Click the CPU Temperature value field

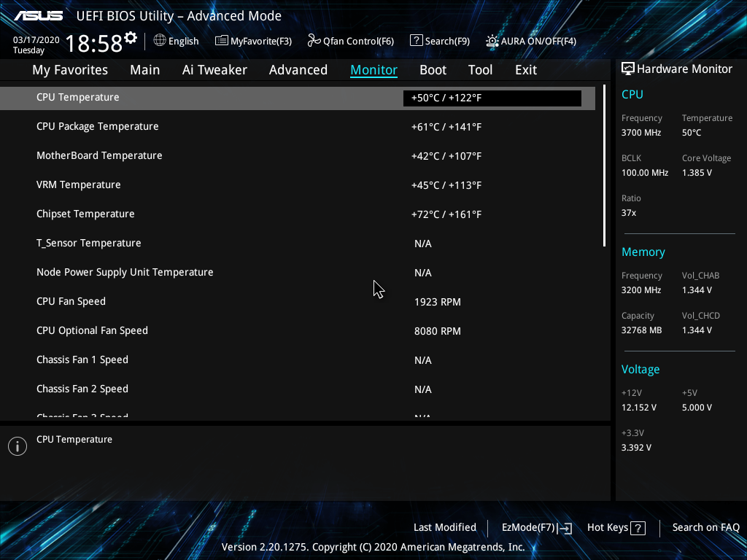[x=492, y=98]
